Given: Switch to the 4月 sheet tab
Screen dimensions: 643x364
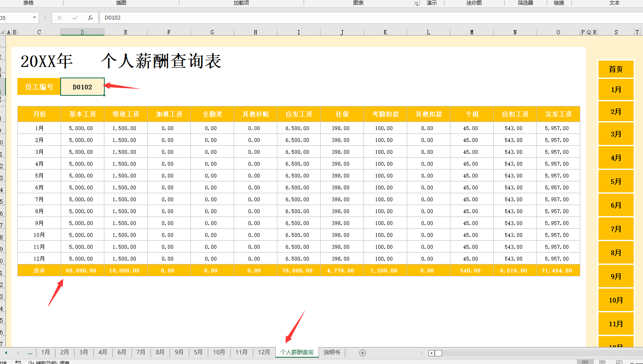Looking at the screenshot, I should (x=103, y=352).
